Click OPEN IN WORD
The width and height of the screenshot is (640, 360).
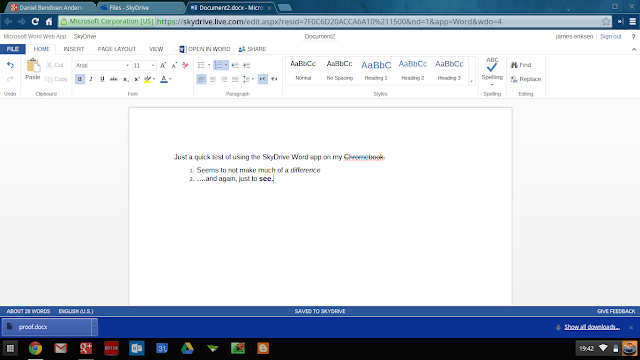205,49
